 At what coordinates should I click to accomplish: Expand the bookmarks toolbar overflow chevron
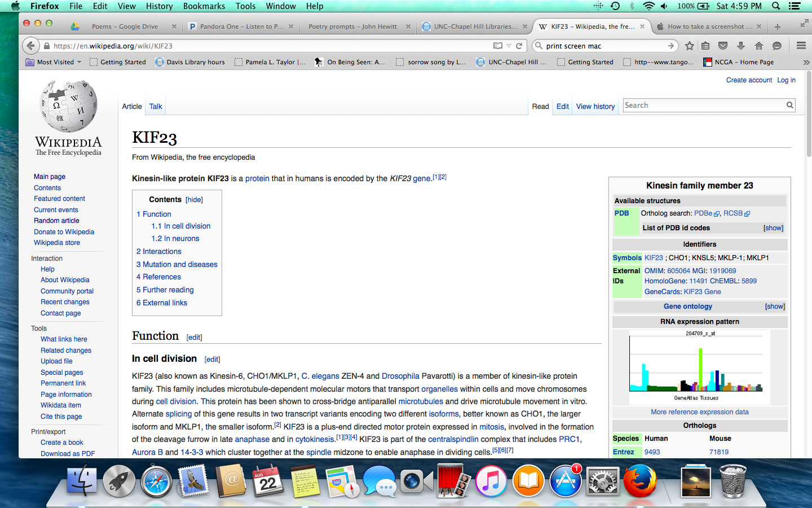pyautogui.click(x=806, y=62)
